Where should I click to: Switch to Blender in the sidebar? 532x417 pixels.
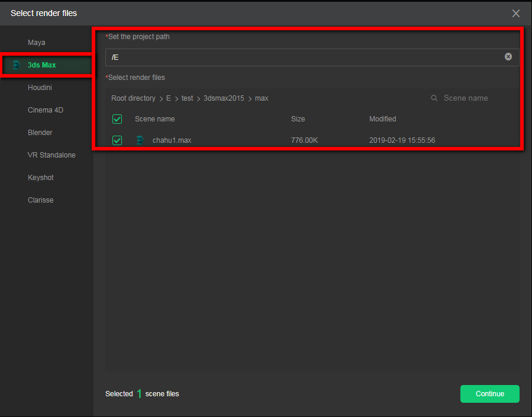pos(40,133)
